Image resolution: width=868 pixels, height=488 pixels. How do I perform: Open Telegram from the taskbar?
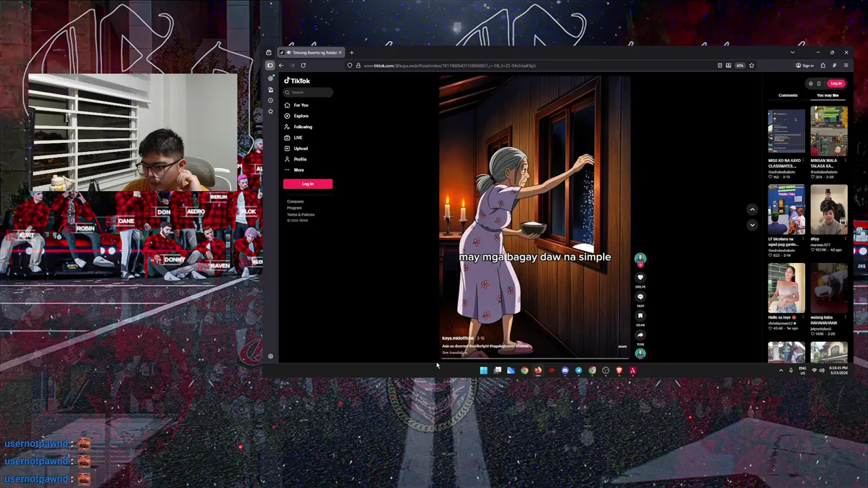(x=578, y=370)
